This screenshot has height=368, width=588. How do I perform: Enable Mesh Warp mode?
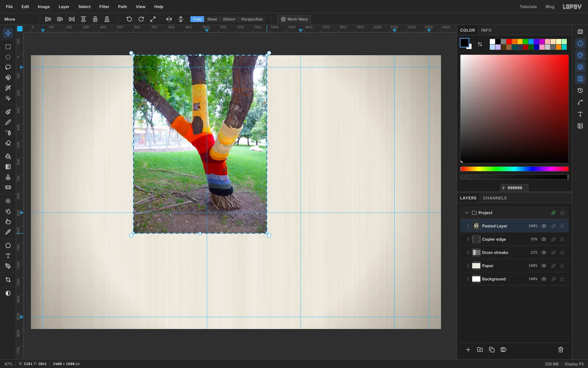click(294, 19)
